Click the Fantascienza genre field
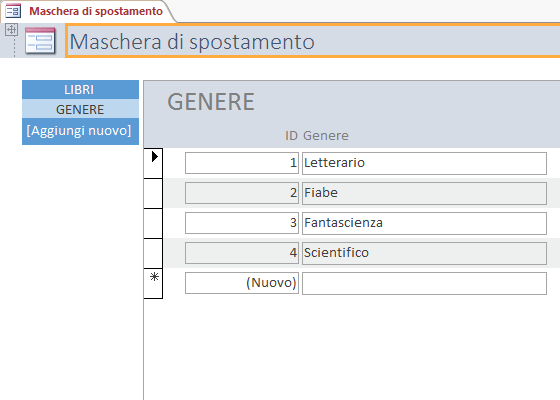The image size is (560, 400). coord(424,223)
